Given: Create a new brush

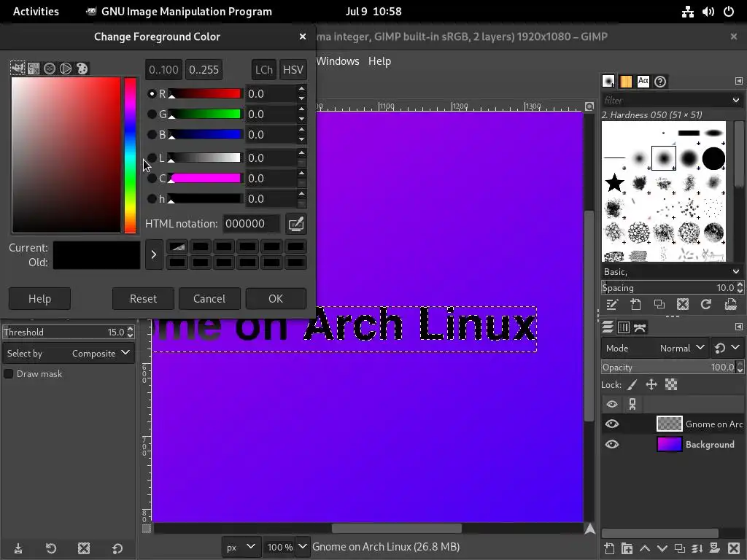Looking at the screenshot, I should pyautogui.click(x=635, y=304).
